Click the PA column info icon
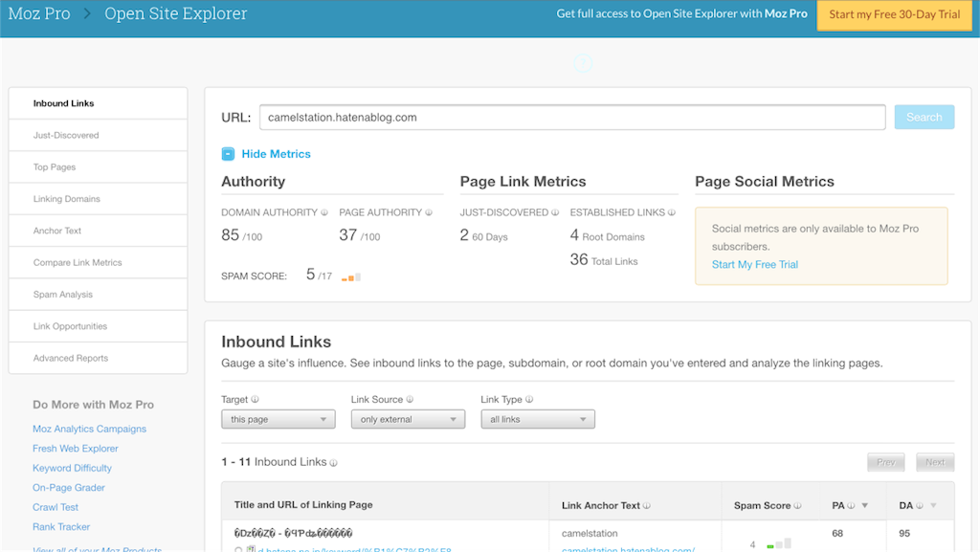 point(851,506)
